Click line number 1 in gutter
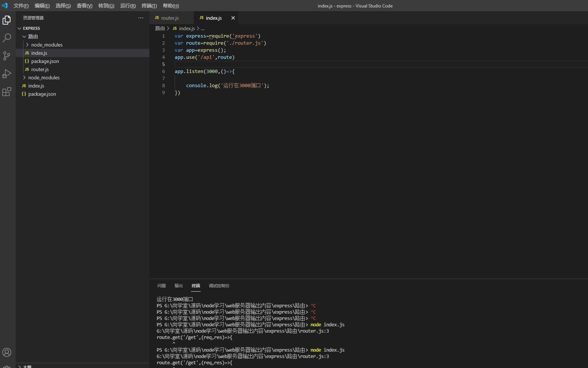This screenshot has width=588, height=368. [x=163, y=36]
